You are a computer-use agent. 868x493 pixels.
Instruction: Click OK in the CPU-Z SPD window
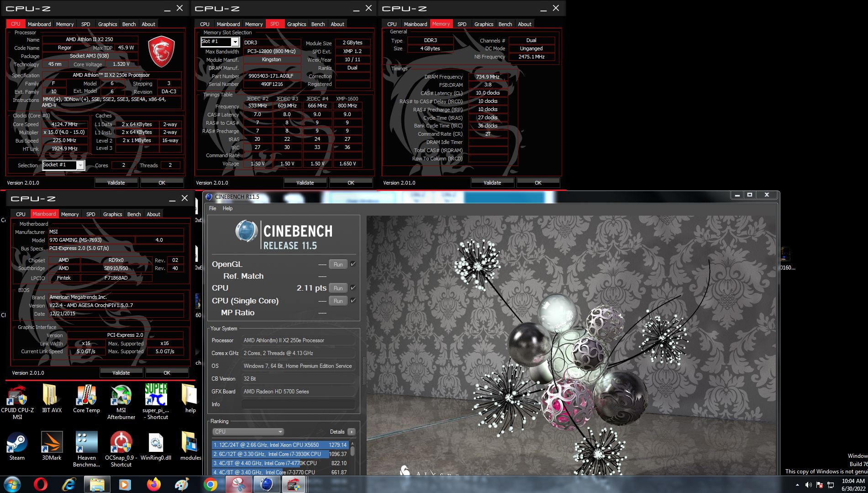click(351, 183)
